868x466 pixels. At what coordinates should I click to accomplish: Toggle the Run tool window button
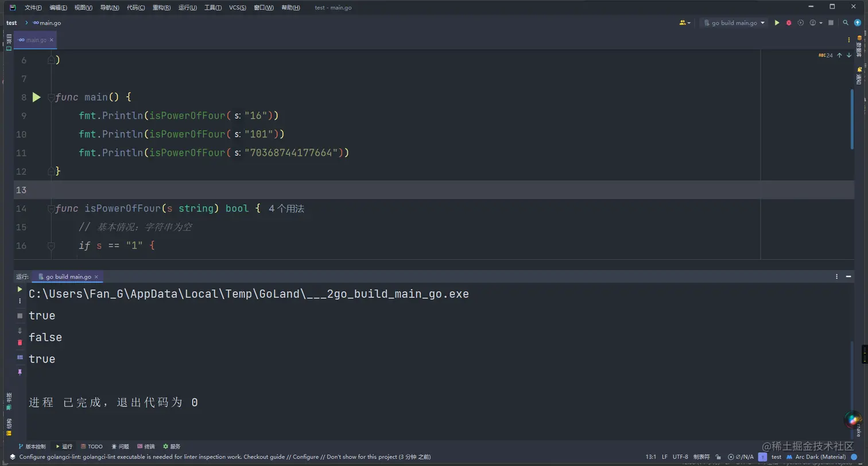pos(64,446)
